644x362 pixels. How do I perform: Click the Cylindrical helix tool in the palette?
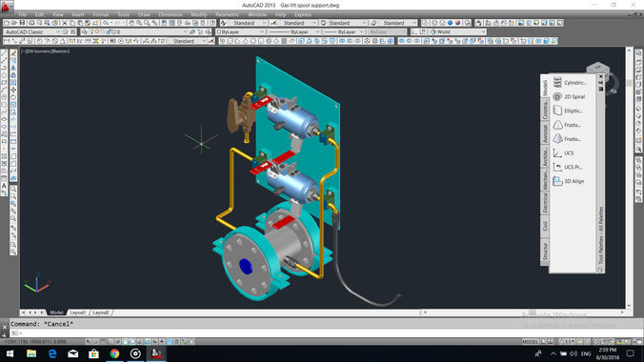tap(571, 83)
